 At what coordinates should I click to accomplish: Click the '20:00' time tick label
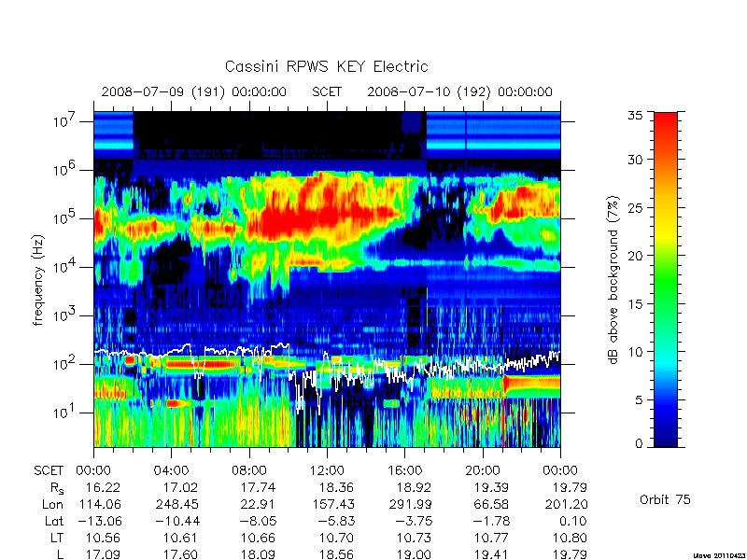[482, 470]
